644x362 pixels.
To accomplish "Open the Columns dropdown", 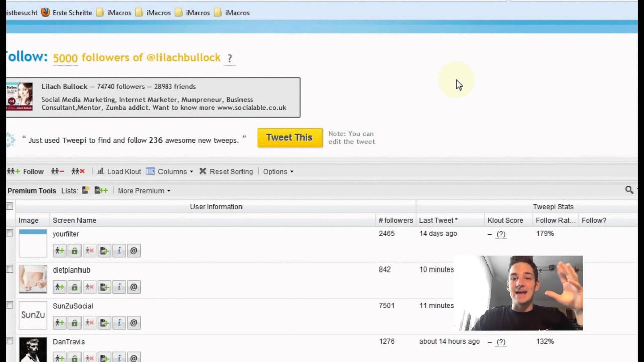I will coord(170,171).
